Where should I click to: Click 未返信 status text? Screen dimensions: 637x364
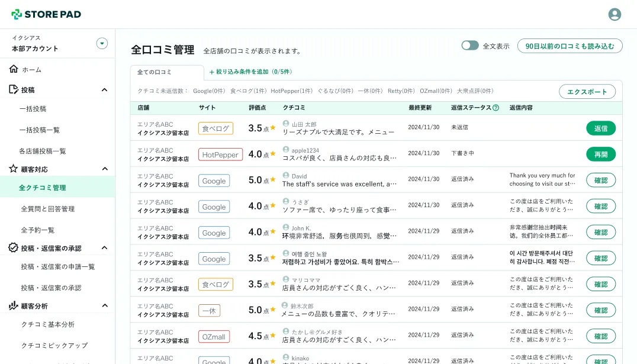point(459,127)
